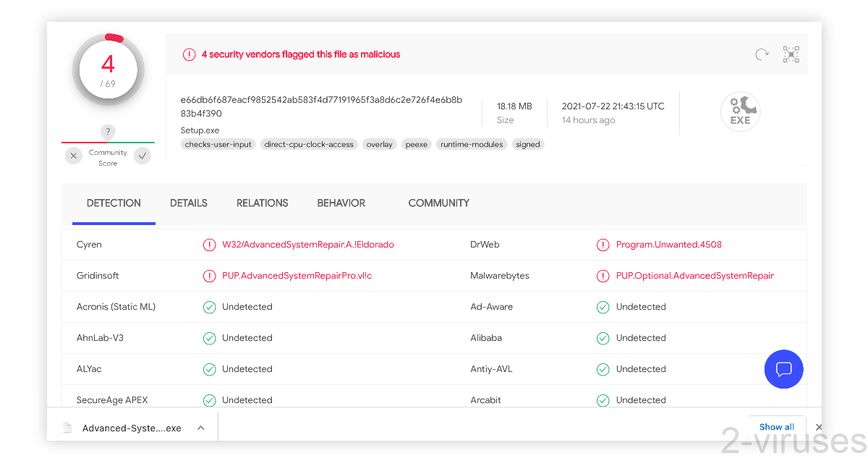868x461 pixels.
Task: Click green check icon in Acronis row
Action: click(209, 307)
